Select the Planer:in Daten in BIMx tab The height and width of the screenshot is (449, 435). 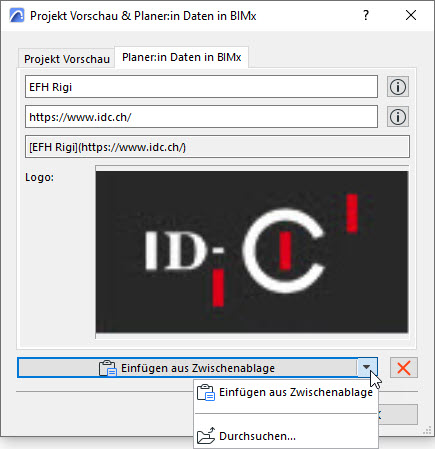tap(181, 57)
